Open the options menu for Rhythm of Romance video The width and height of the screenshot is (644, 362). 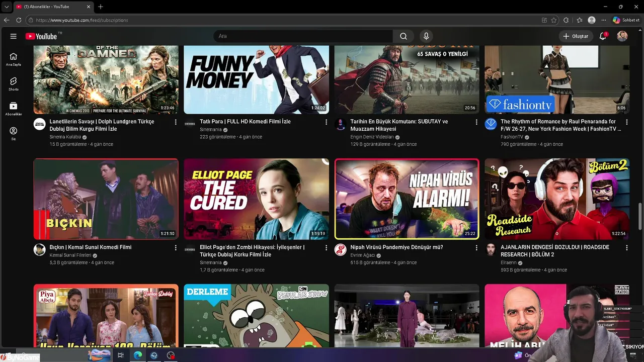click(x=627, y=122)
